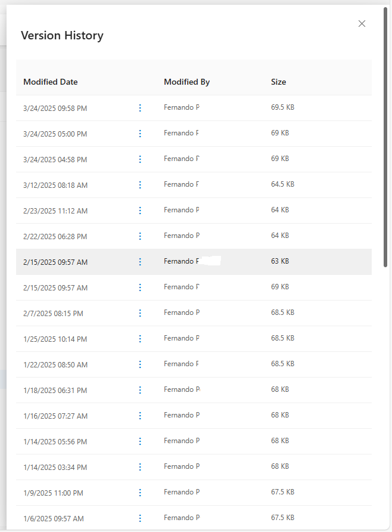Image resolution: width=392 pixels, height=532 pixels.
Task: Open the actions menu for version 2/23/2025 11:12 AM
Action: (x=140, y=210)
